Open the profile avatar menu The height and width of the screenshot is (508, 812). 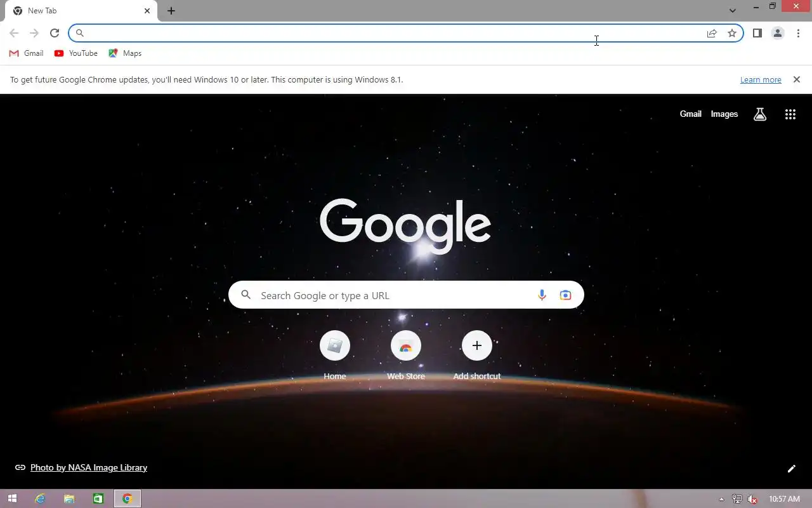(x=778, y=33)
